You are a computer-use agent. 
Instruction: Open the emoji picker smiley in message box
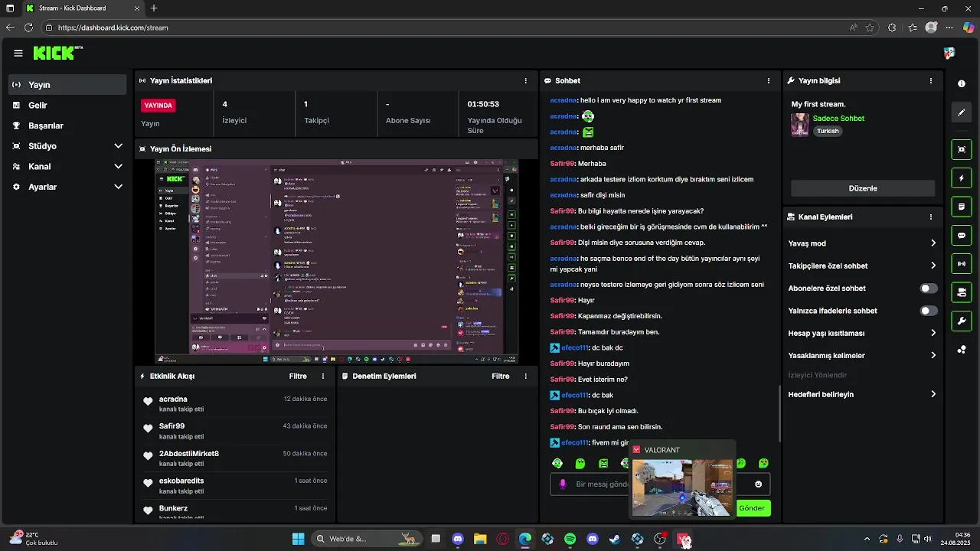point(759,484)
